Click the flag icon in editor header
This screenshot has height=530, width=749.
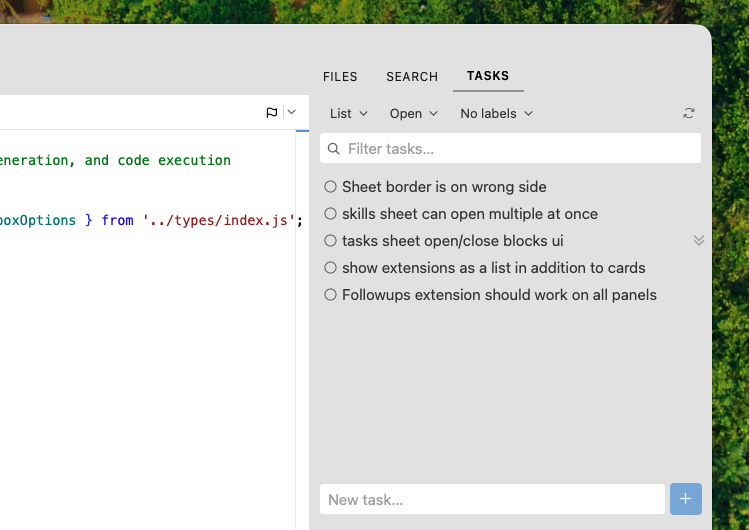(272, 113)
